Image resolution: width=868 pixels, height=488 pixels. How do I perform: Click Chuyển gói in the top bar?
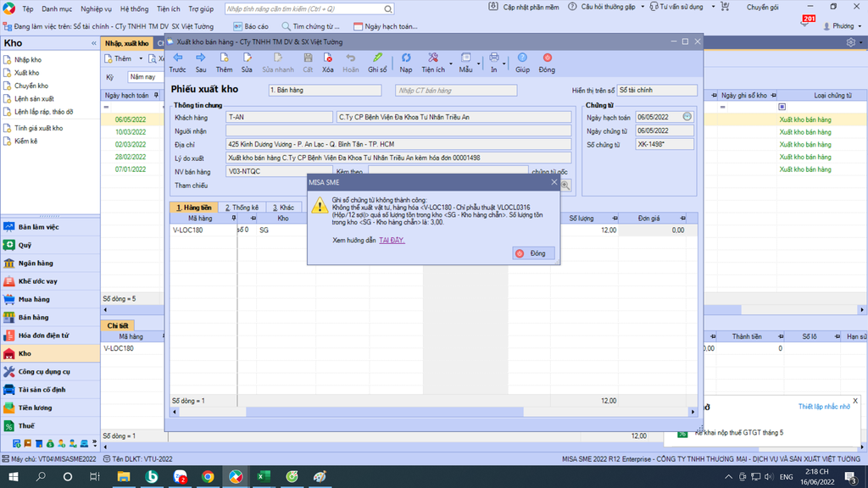coord(762,7)
